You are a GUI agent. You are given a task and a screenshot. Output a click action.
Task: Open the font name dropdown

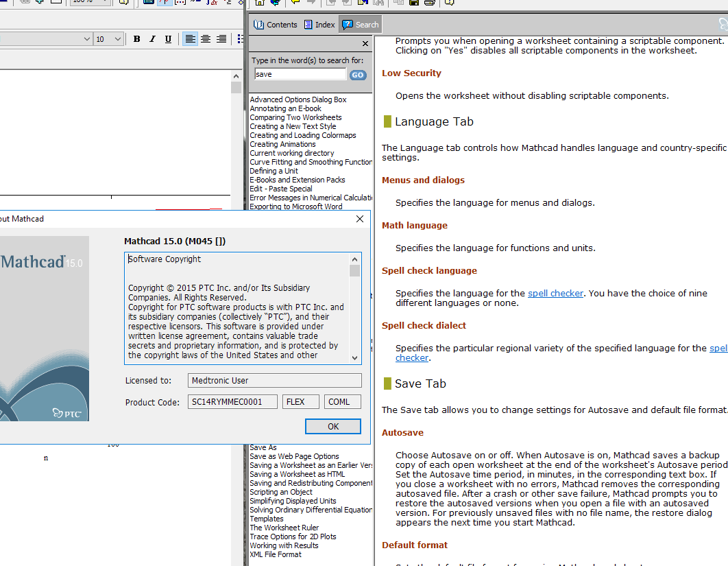point(87,39)
